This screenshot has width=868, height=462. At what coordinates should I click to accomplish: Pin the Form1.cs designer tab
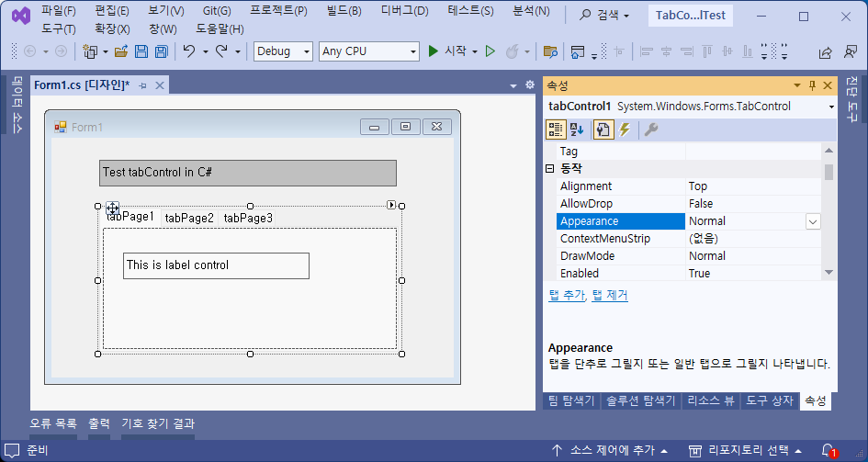coord(142,85)
